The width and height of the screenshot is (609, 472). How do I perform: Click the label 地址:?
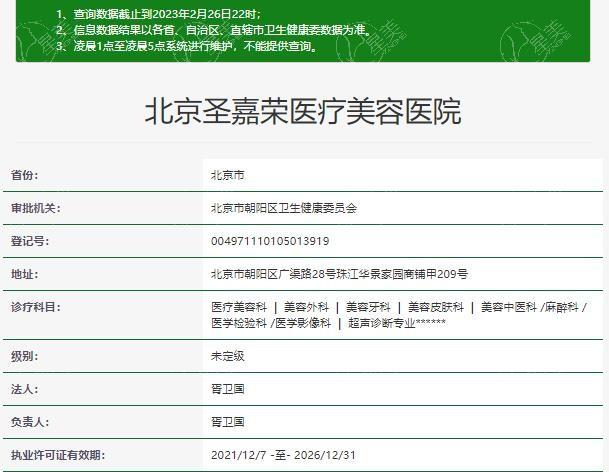click(24, 274)
